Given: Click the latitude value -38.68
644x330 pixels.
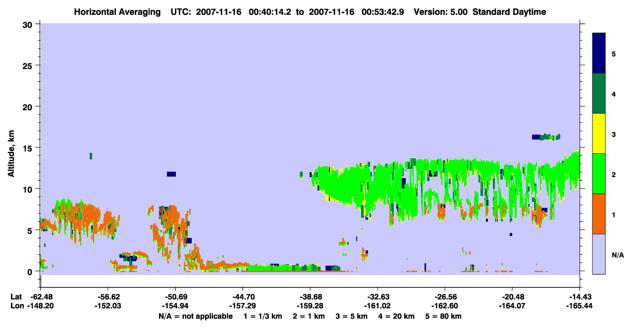Looking at the screenshot, I should pos(310,297).
